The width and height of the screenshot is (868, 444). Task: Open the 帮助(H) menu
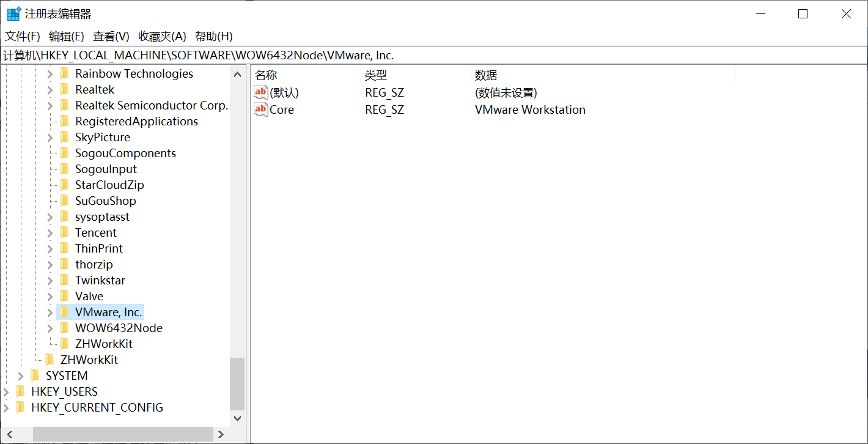(214, 37)
